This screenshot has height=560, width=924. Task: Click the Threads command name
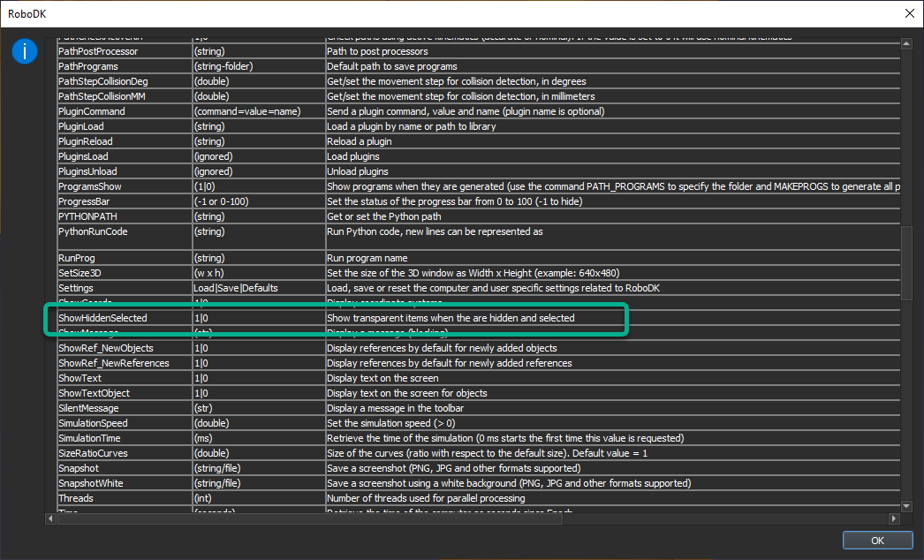click(x=76, y=498)
